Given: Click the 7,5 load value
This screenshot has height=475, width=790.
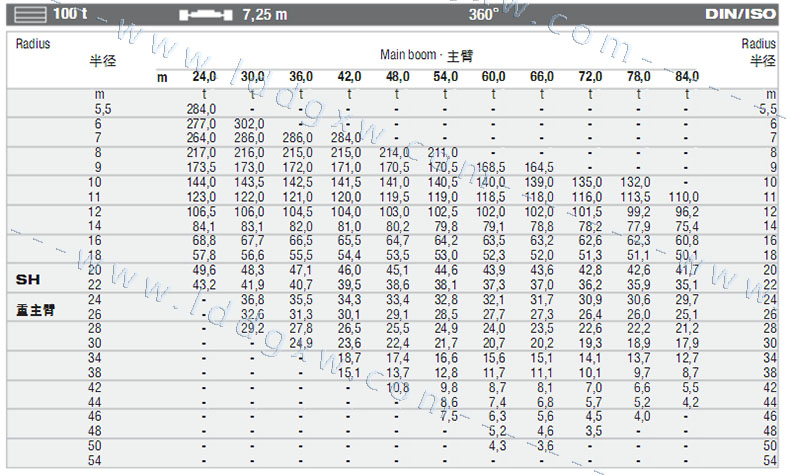Looking at the screenshot, I should pyautogui.click(x=448, y=417).
